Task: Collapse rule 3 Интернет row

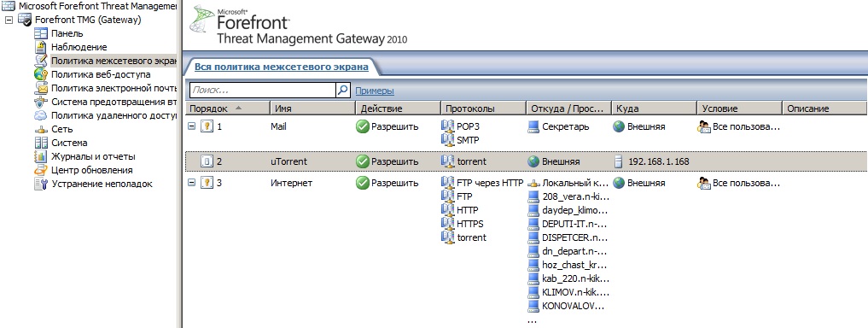Action: click(x=191, y=182)
